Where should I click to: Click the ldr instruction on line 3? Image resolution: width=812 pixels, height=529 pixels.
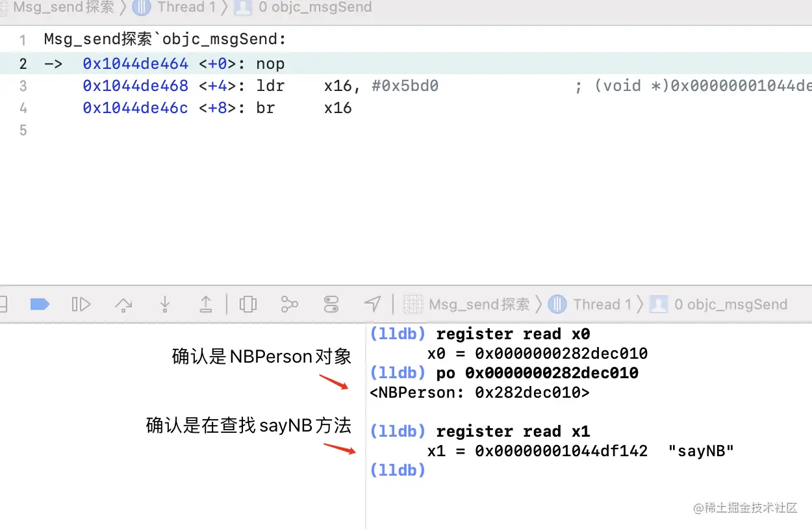click(270, 86)
